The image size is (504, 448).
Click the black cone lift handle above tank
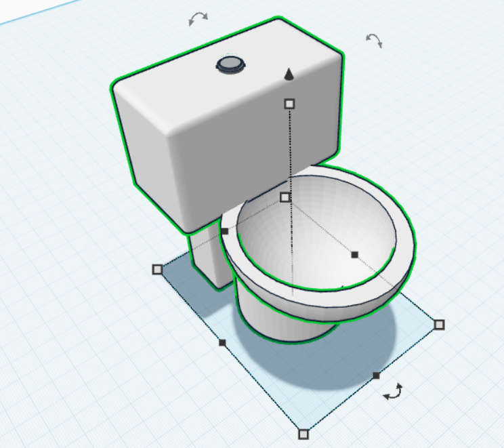289,74
